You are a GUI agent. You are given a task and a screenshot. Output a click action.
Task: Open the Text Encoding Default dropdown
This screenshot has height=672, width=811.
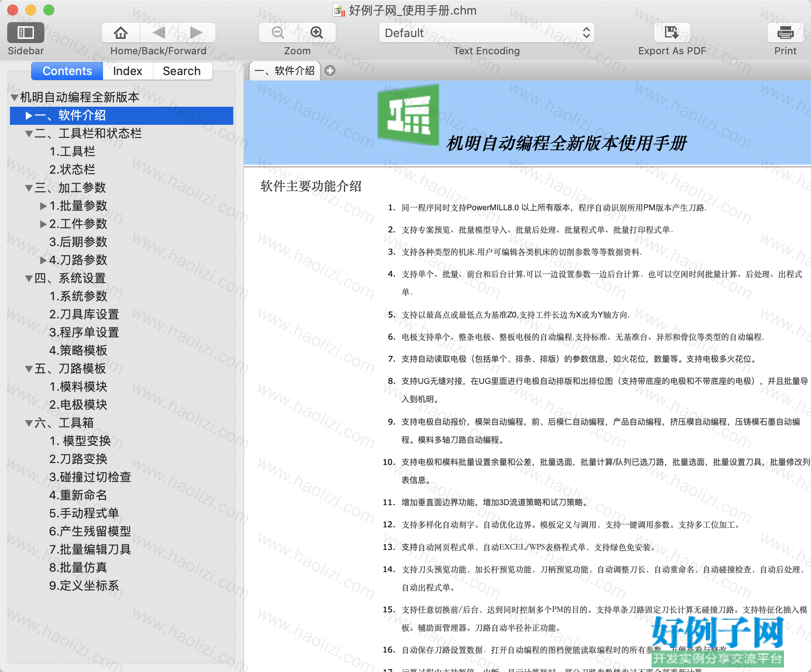[486, 33]
